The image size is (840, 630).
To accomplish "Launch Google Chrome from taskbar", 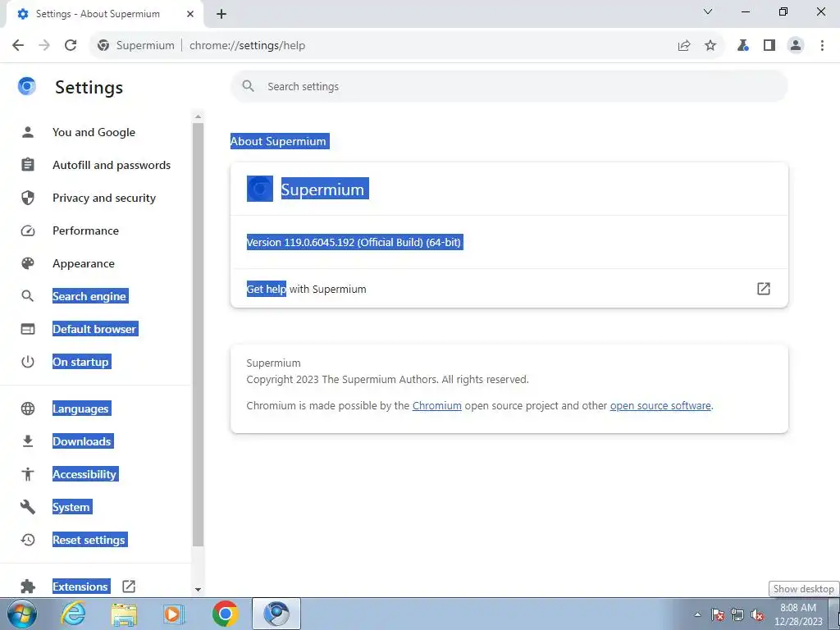I will (225, 614).
